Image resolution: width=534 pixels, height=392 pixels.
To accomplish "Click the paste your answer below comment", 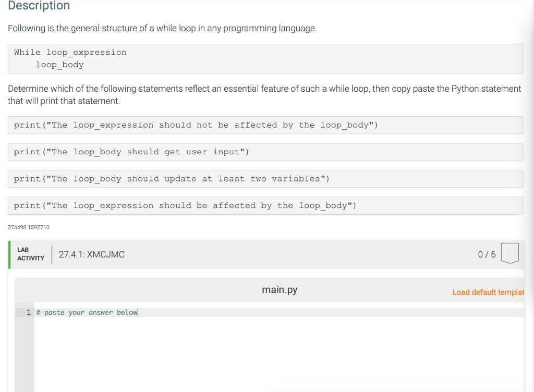I will point(86,312).
